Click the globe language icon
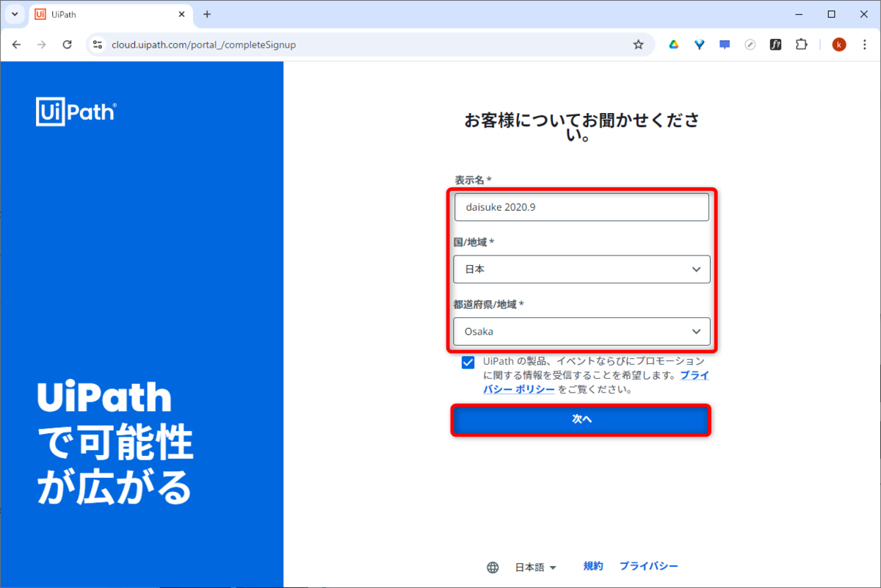This screenshot has width=881, height=588. [493, 567]
